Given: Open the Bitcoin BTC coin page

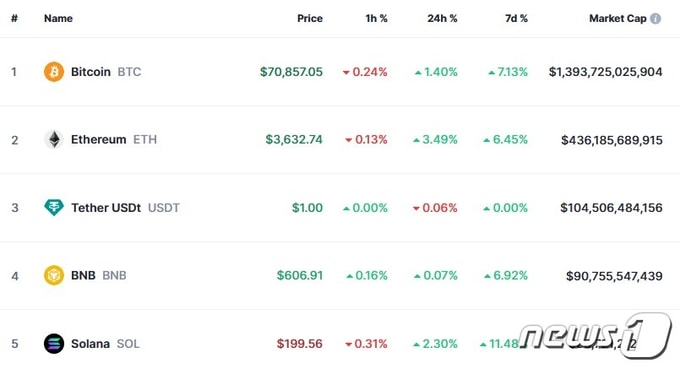Looking at the screenshot, I should coord(106,72).
